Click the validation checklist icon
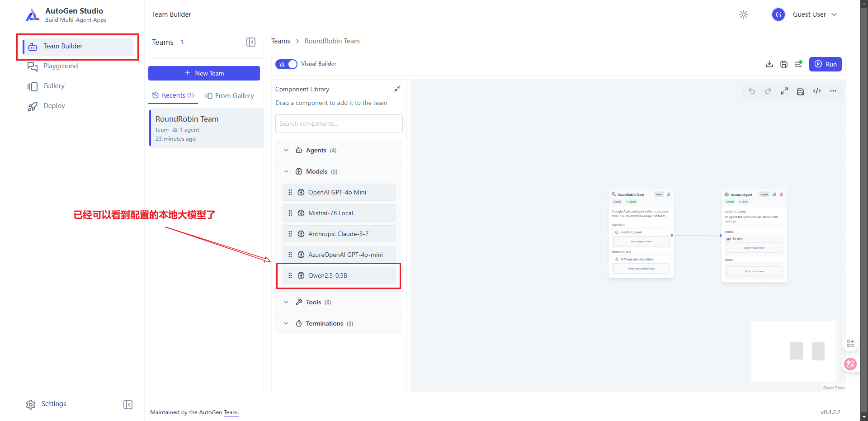Viewport: 868px width, 421px height. click(x=798, y=64)
